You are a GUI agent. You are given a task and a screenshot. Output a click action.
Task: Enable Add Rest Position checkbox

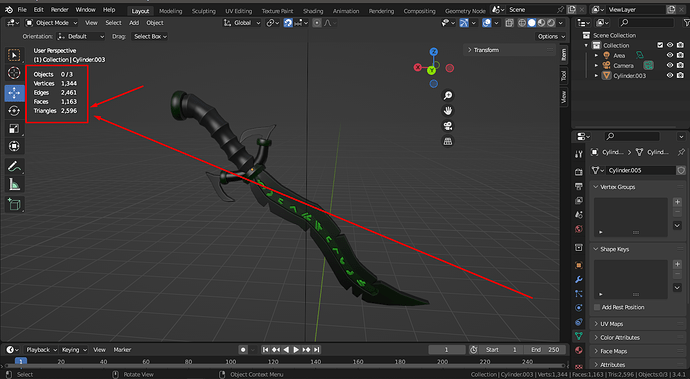(597, 307)
